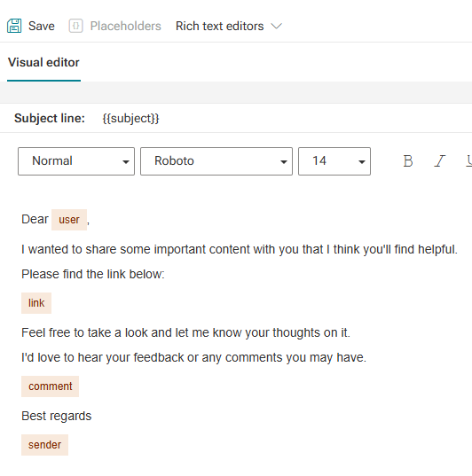Click the Placeholders braces icon
Screen dimensions: 472x476
pos(75,26)
